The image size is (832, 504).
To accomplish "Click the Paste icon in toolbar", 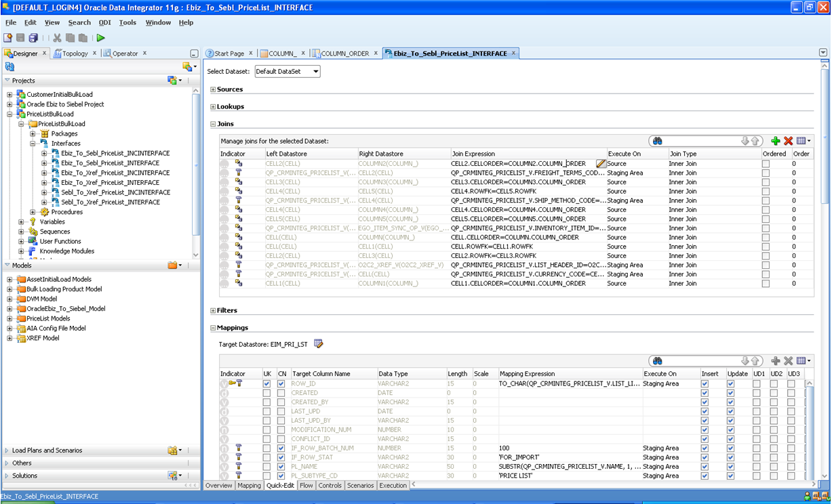I will pyautogui.click(x=83, y=38).
